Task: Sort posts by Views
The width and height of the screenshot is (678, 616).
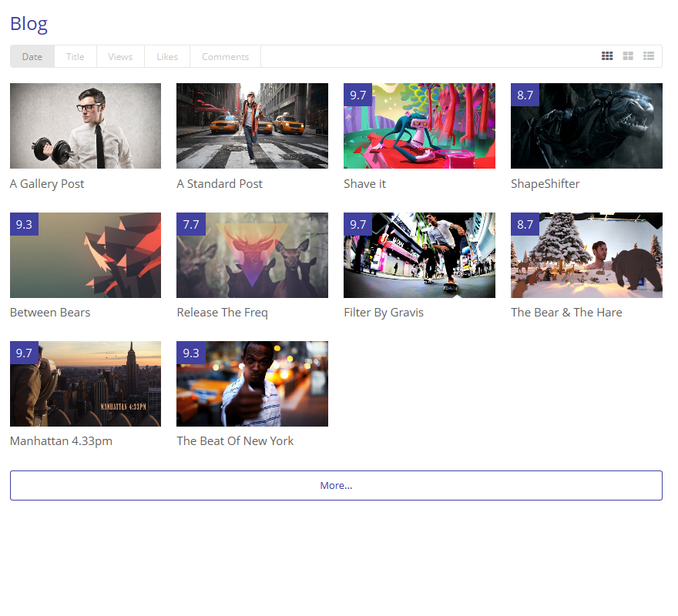Action: [120, 56]
